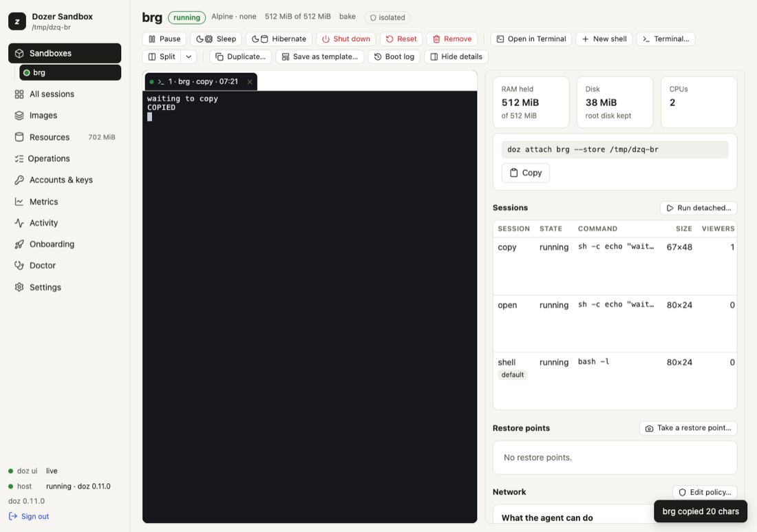757x532 pixels.
Task: Go to Images page
Action: [65, 116]
